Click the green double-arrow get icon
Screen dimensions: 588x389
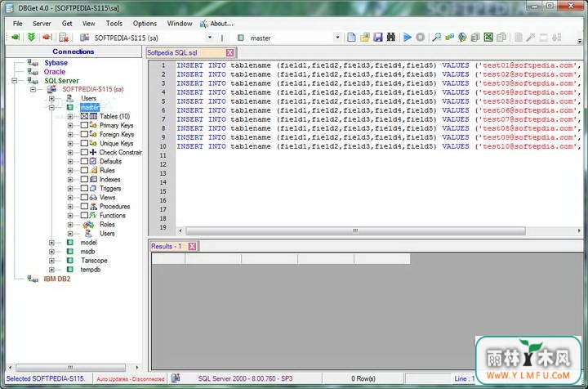(x=31, y=38)
